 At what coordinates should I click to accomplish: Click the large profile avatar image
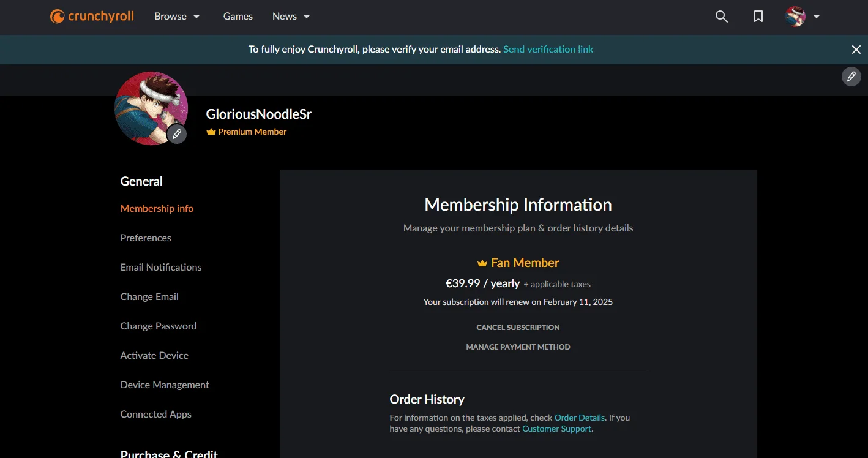pyautogui.click(x=151, y=108)
